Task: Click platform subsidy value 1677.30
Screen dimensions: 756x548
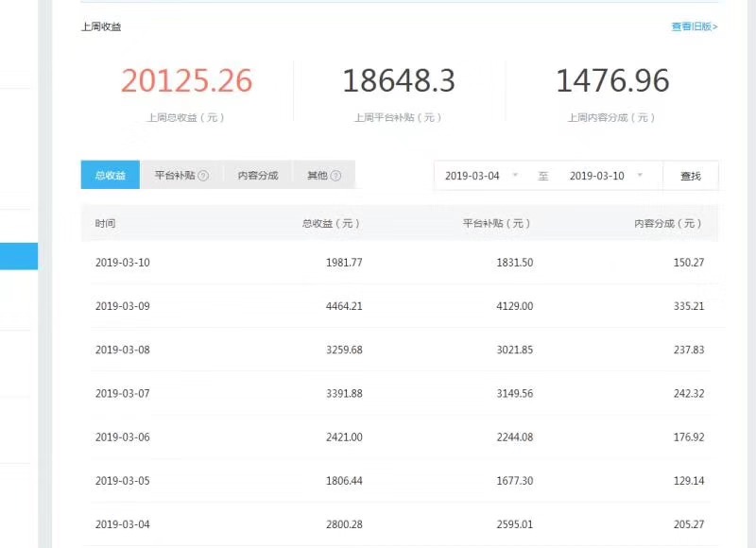Action: 515,481
